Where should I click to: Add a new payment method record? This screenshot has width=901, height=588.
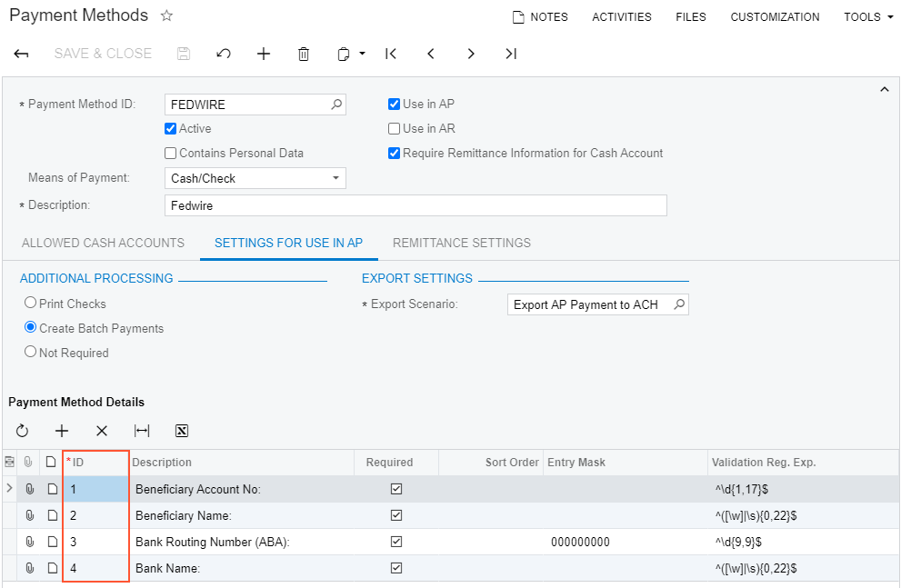pyautogui.click(x=264, y=54)
